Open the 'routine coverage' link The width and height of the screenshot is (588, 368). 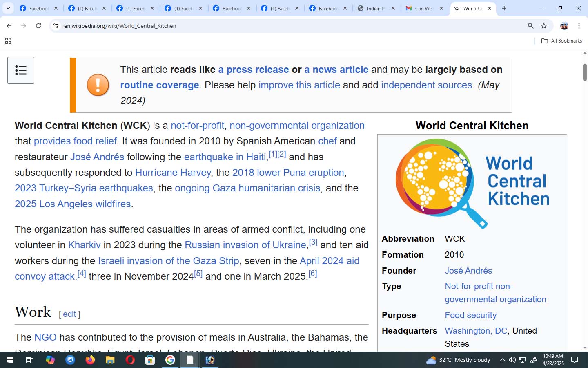pos(160,85)
